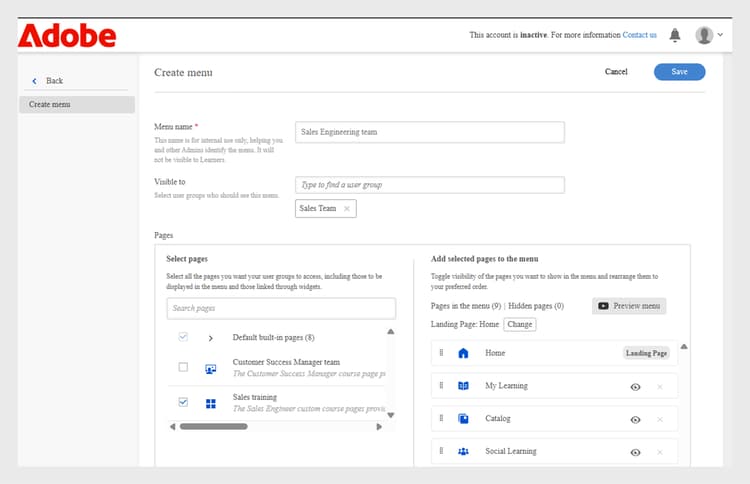Click the Home page house icon

coord(463,353)
